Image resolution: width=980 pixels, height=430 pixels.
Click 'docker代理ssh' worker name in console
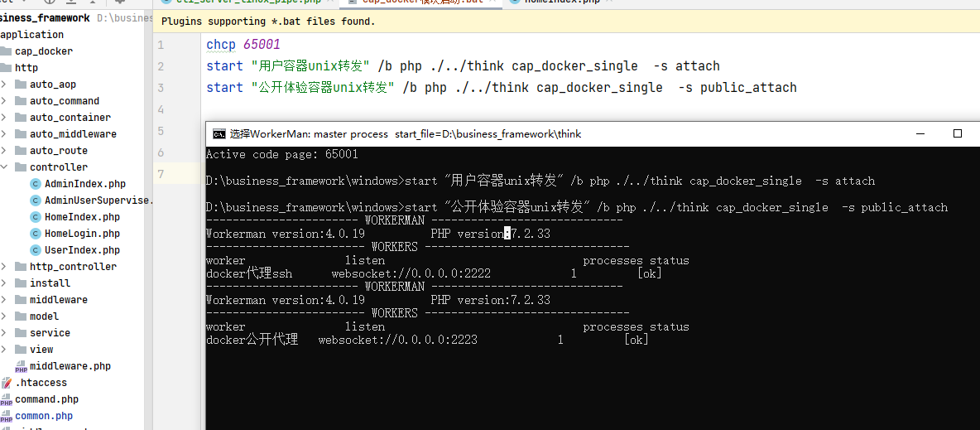[249, 273]
